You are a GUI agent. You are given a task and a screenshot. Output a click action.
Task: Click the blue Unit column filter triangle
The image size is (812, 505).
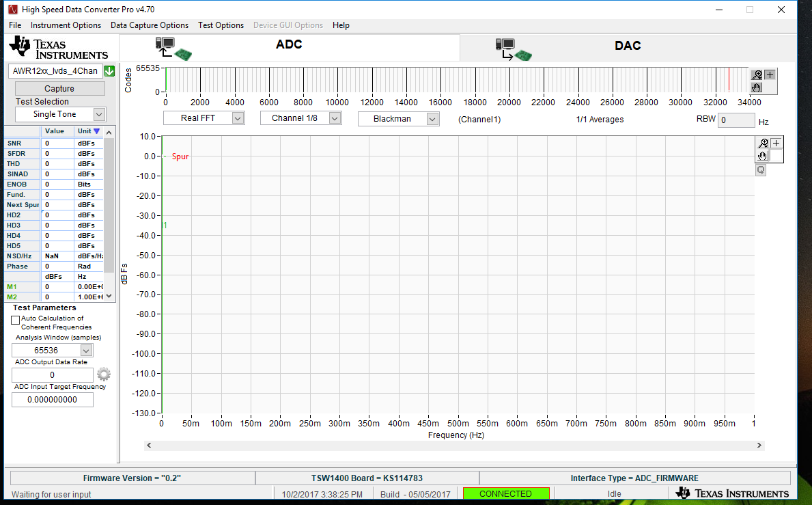[x=96, y=131]
